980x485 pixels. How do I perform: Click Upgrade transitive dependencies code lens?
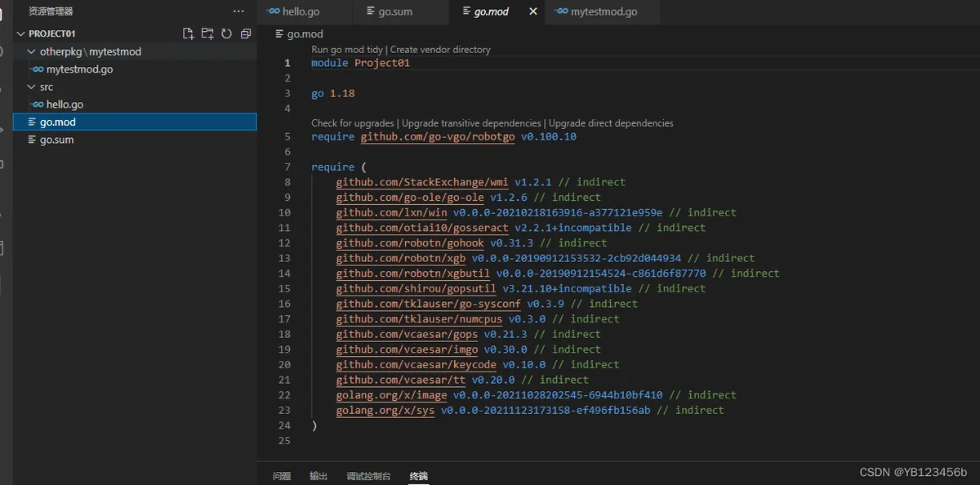471,123
